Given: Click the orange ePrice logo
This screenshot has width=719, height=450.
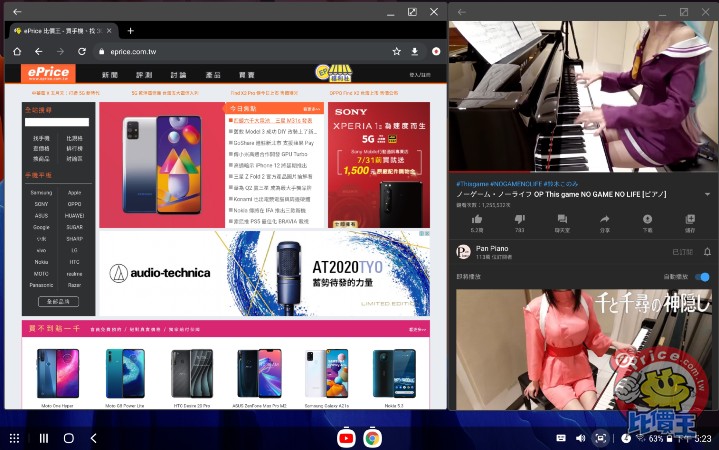Looking at the screenshot, I should pyautogui.click(x=48, y=73).
